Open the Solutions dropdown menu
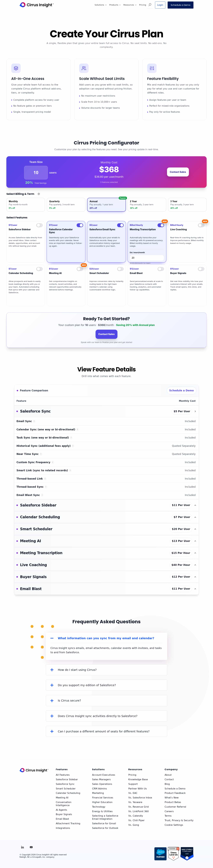 pyautogui.click(x=100, y=5)
